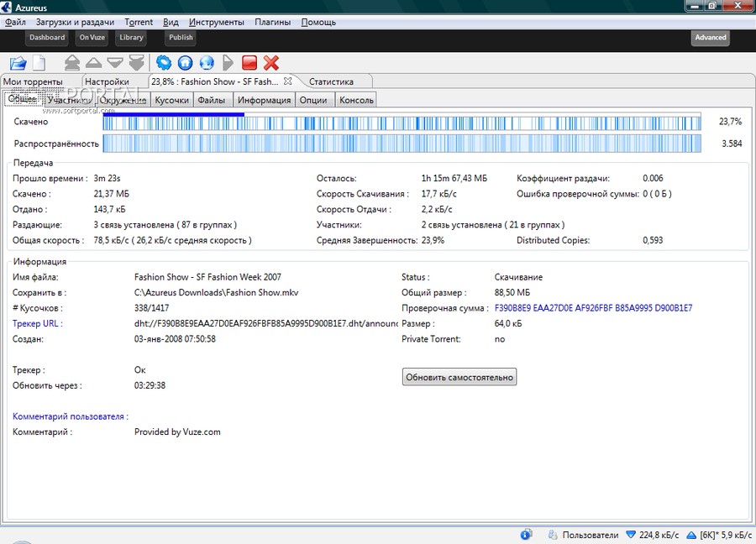The image size is (756, 544).
Task: Open the Torrent menu
Action: pos(139,22)
